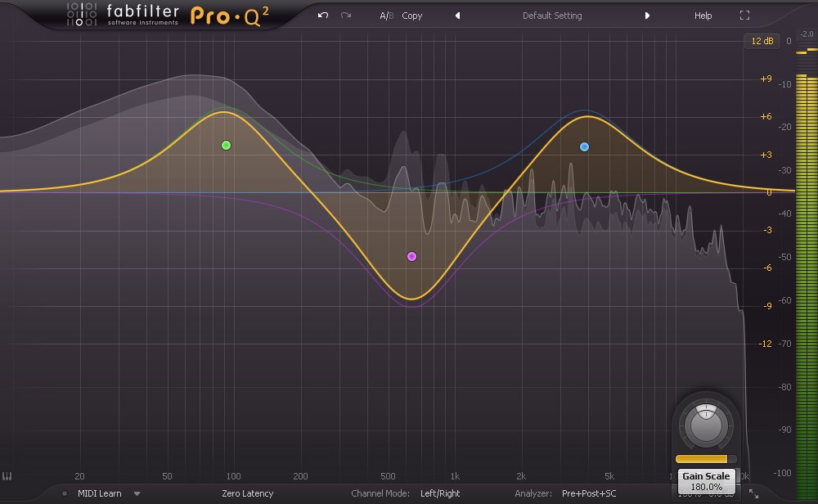
Task: Copy current state with Copy button
Action: coord(411,16)
